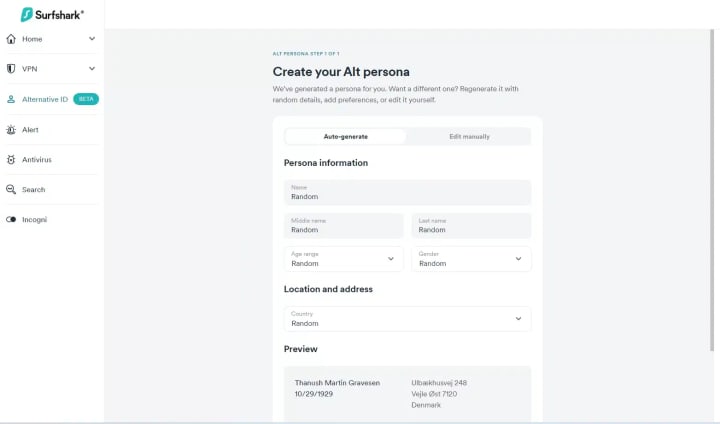Click the Antivirus bug icon
720x424 pixels.
coord(11,160)
